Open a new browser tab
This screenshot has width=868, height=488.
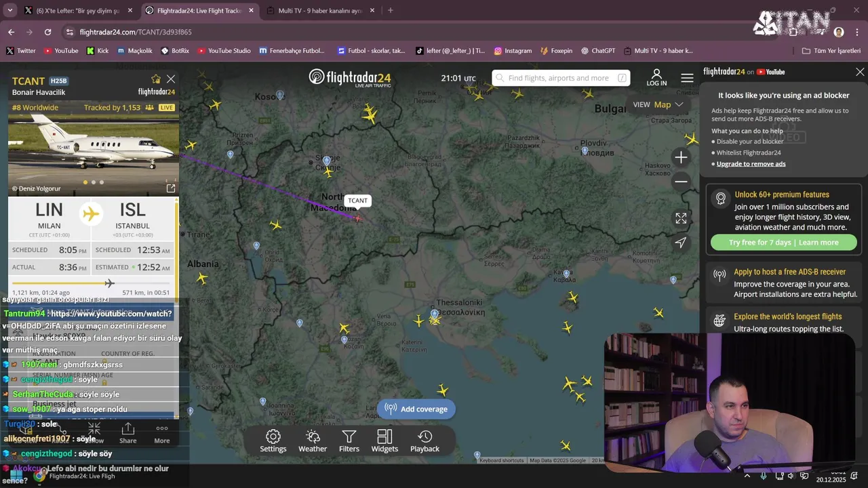click(x=390, y=11)
